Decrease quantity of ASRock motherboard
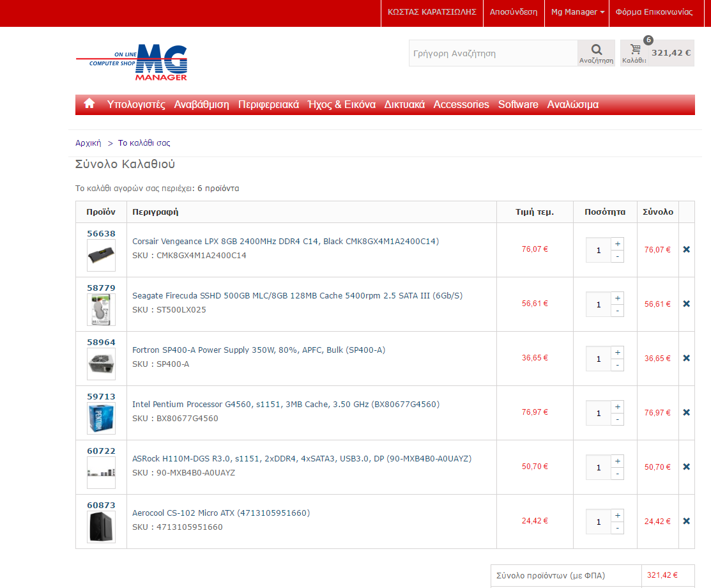Screen dimensions: 711x588 (617, 474)
